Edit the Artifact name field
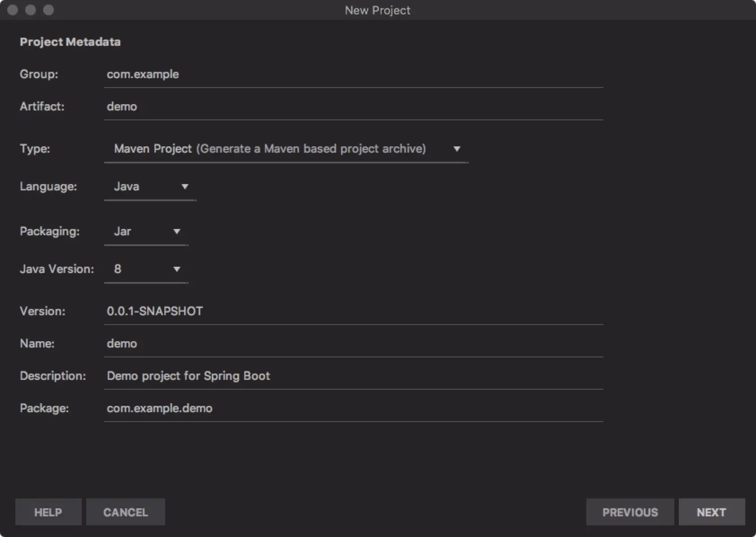 (353, 107)
